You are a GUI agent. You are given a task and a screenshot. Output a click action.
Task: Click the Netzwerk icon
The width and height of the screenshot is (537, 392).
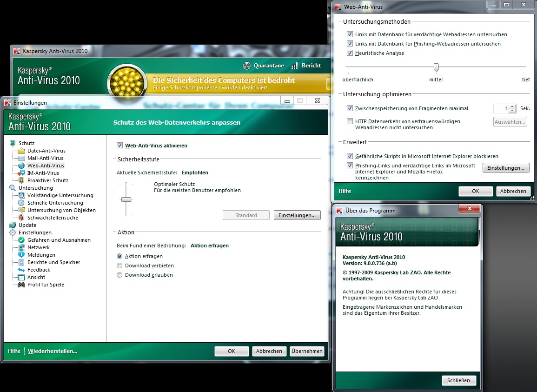[21, 247]
